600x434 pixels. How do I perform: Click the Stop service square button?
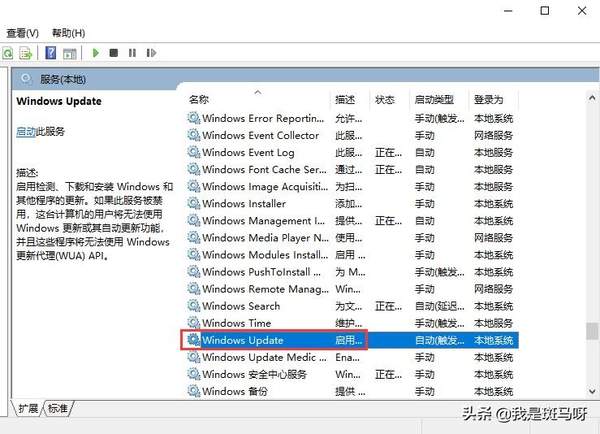point(114,52)
